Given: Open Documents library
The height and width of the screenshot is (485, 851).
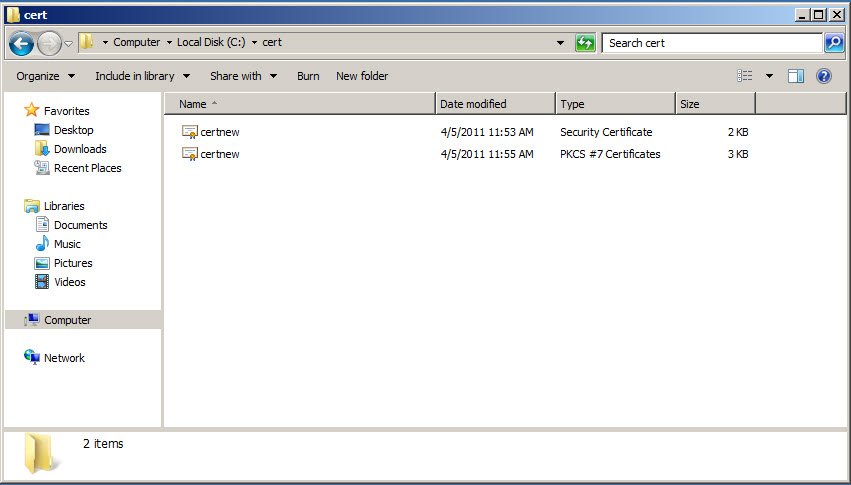Looking at the screenshot, I should [81, 225].
